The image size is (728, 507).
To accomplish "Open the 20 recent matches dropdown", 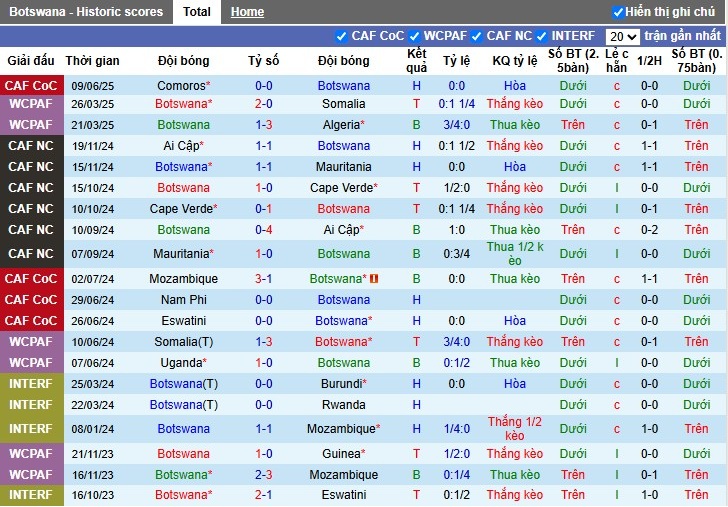I will coord(623,36).
